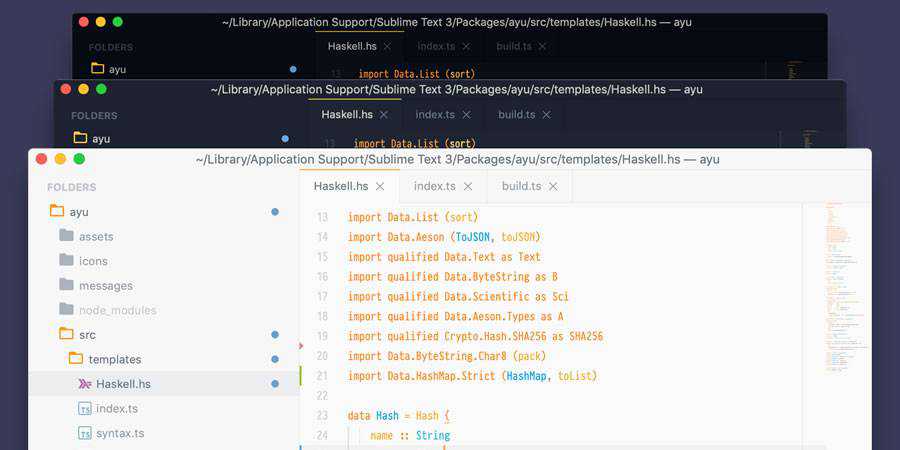Click the messages folder icon
This screenshot has width=900, height=450.
tap(66, 285)
